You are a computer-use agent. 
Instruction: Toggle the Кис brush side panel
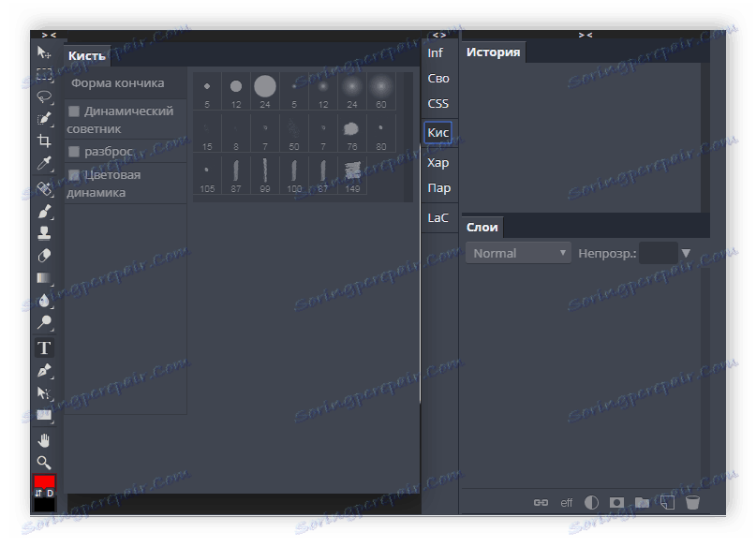438,132
